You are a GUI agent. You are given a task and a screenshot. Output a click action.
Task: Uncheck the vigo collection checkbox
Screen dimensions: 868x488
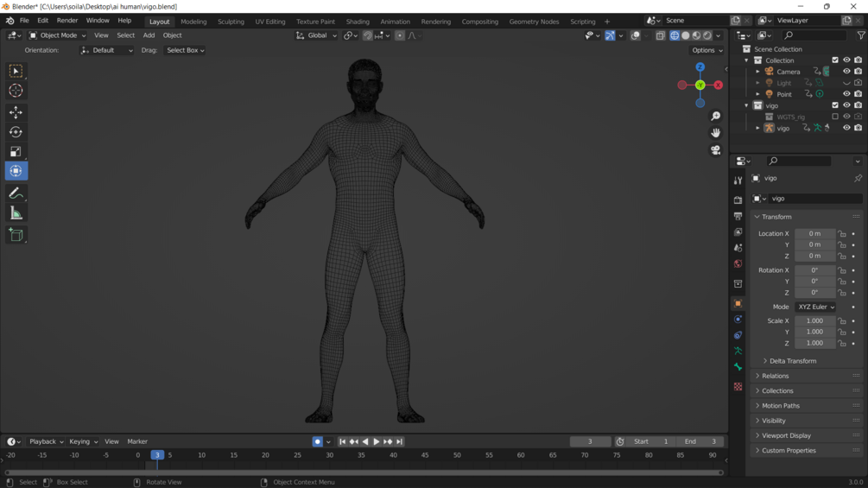coord(835,105)
